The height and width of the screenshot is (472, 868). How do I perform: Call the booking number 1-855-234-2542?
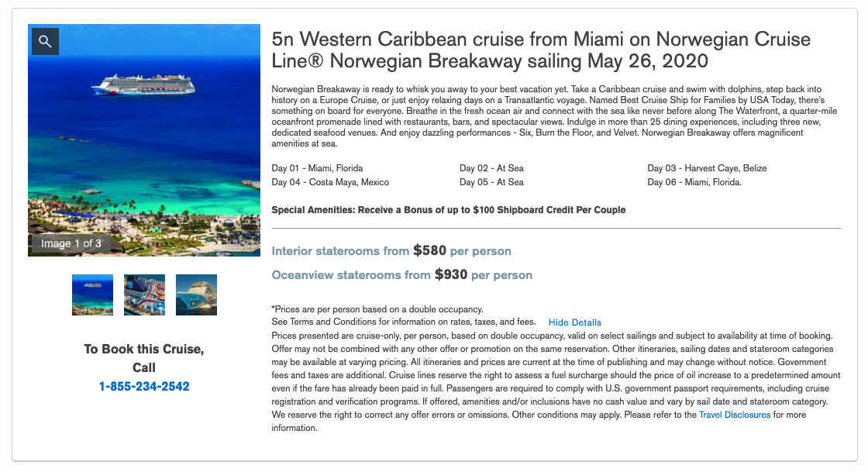click(144, 386)
